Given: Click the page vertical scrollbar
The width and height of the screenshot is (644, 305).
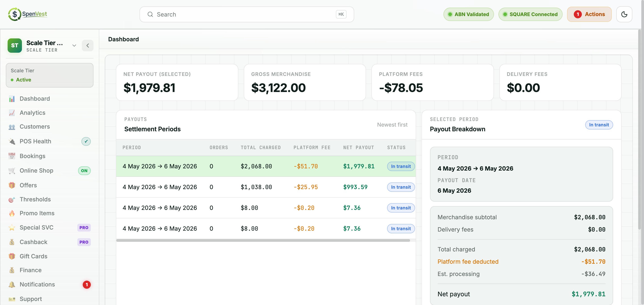Looking at the screenshot, I should 640,130.
